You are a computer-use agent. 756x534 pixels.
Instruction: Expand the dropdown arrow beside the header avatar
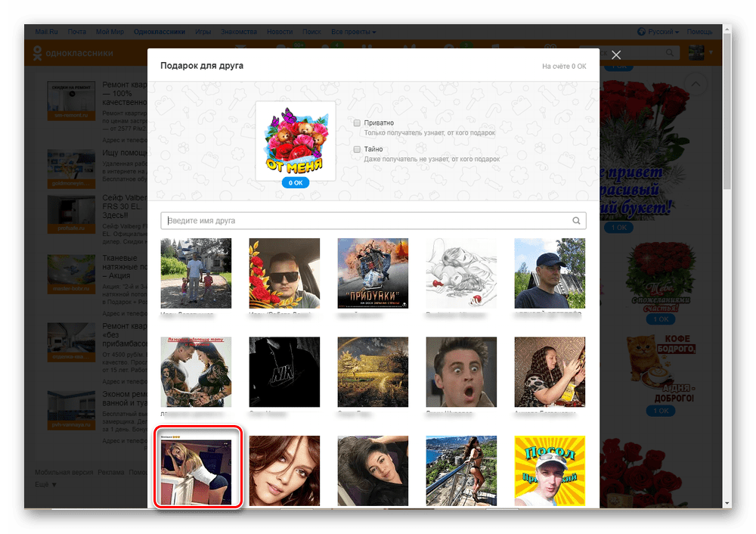pyautogui.click(x=710, y=52)
